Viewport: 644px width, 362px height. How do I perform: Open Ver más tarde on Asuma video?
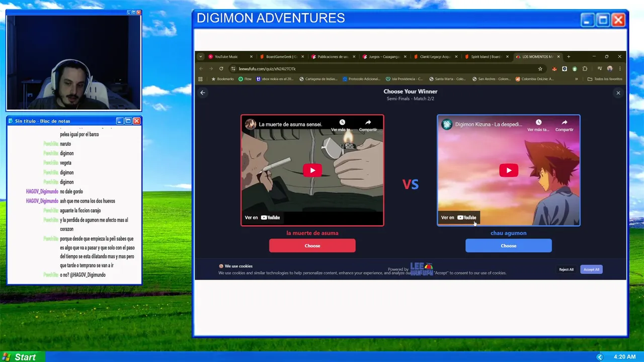pyautogui.click(x=342, y=126)
